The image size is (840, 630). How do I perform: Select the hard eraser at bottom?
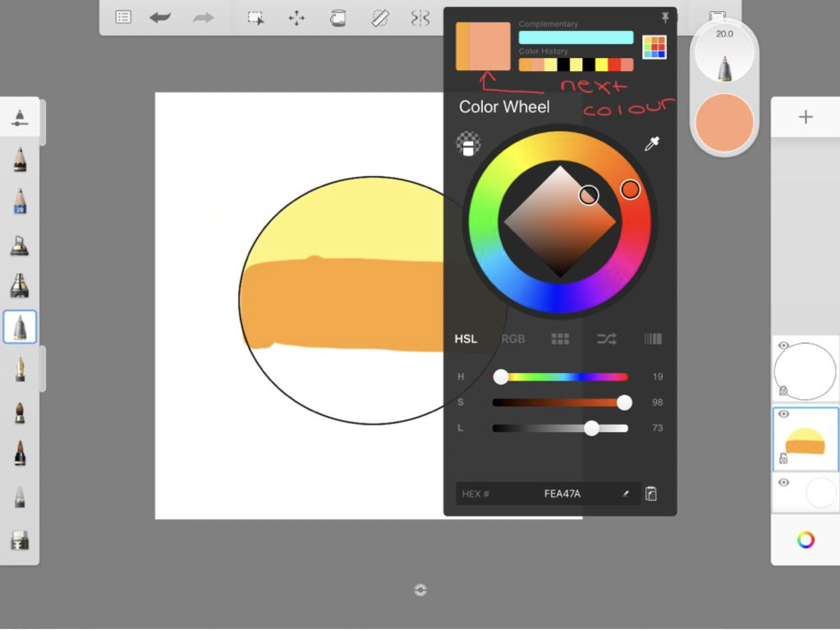point(19,540)
